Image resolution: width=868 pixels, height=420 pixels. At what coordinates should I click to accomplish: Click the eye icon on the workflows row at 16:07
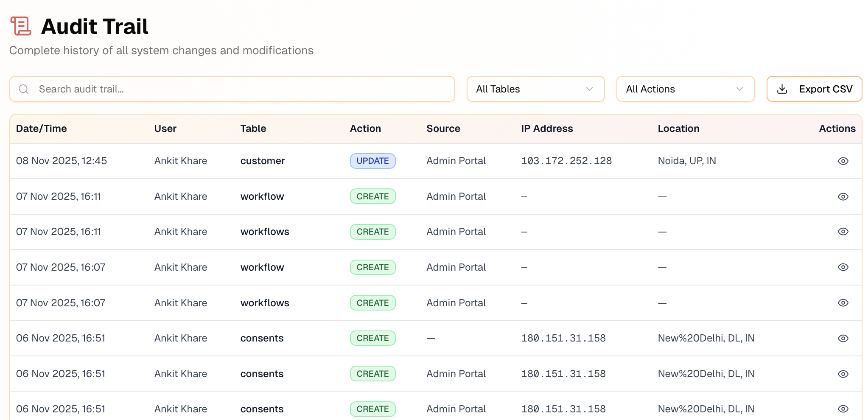pos(843,302)
